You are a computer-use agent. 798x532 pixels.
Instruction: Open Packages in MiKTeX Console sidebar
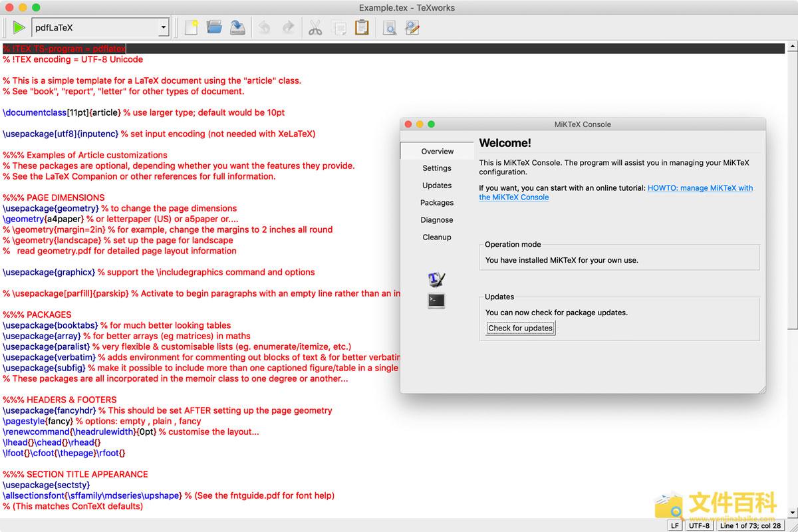coord(437,203)
